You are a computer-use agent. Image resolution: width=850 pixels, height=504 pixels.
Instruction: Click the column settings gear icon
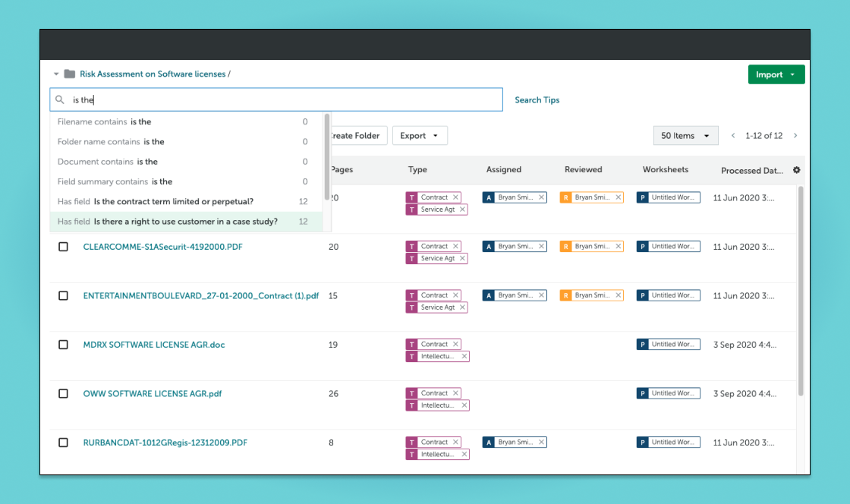[796, 170]
